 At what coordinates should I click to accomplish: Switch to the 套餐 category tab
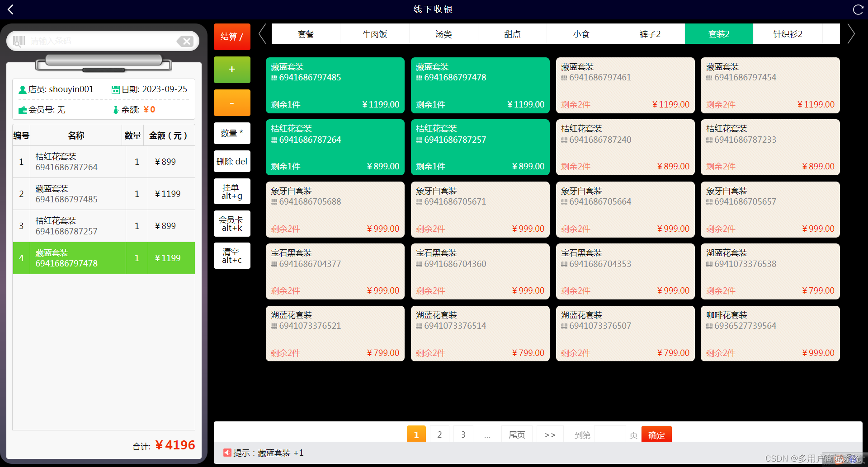[x=306, y=34]
